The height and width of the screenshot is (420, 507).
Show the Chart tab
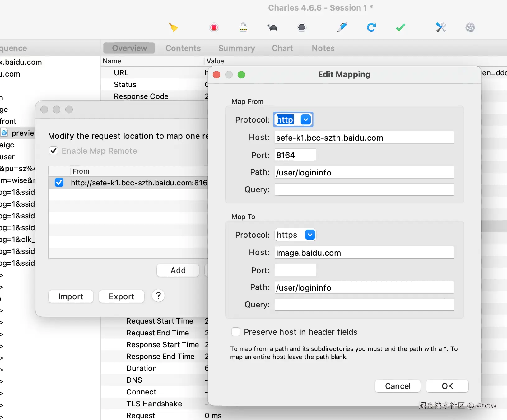click(x=282, y=48)
